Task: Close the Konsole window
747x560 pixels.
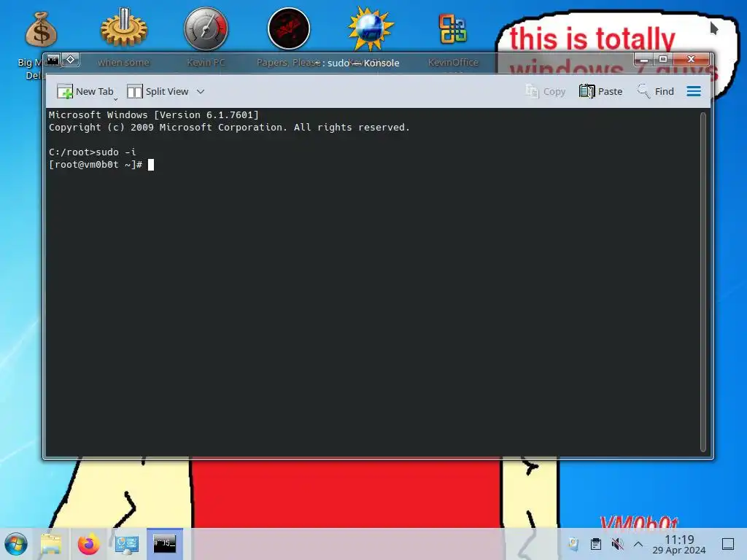Action: (x=691, y=60)
